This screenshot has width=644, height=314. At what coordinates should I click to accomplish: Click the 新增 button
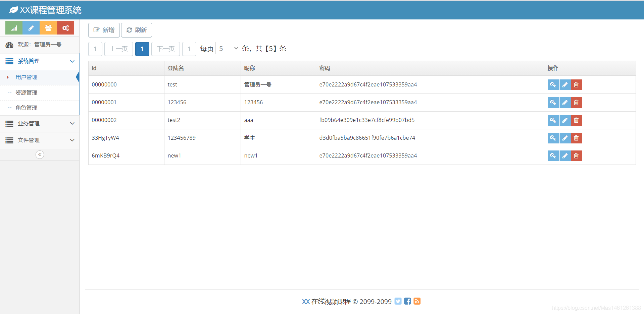pyautogui.click(x=104, y=30)
